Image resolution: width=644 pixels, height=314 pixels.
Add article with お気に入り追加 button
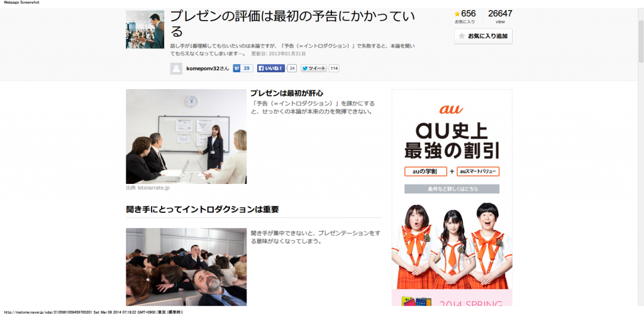click(x=483, y=36)
